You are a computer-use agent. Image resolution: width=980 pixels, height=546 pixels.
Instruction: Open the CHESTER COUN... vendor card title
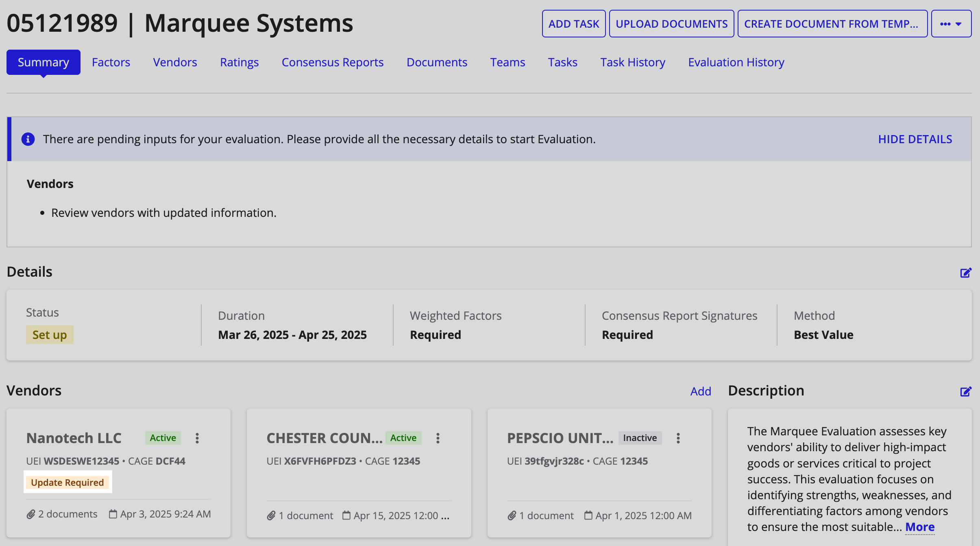point(324,438)
